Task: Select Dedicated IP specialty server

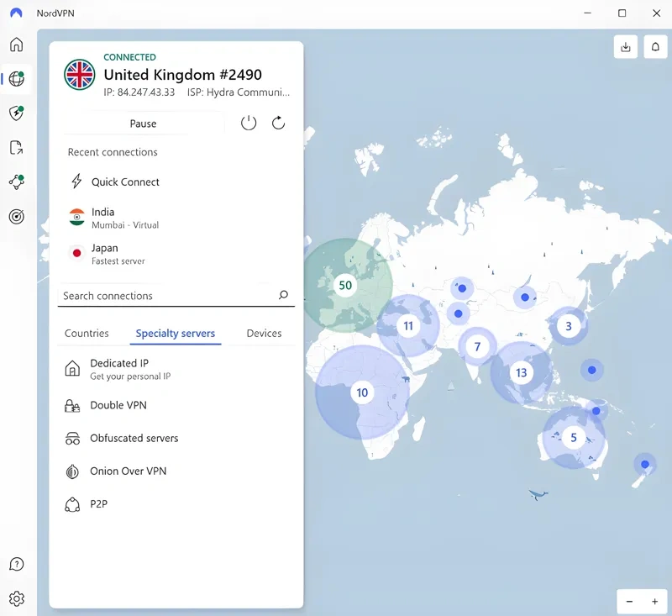Action: tap(176, 369)
